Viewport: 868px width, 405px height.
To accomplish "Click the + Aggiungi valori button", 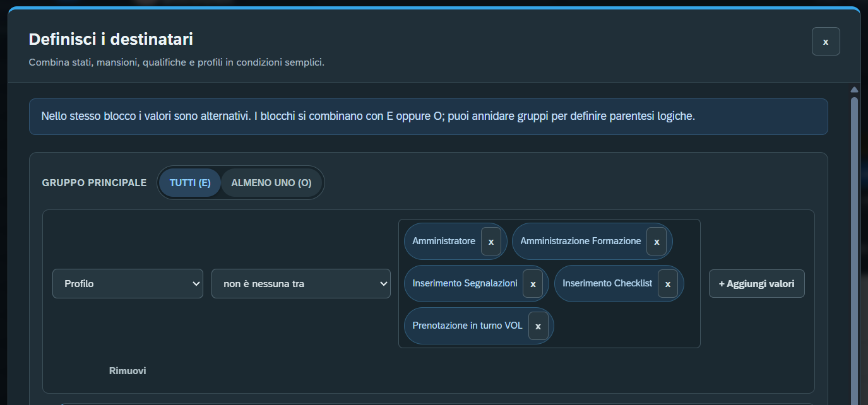I will (x=757, y=284).
